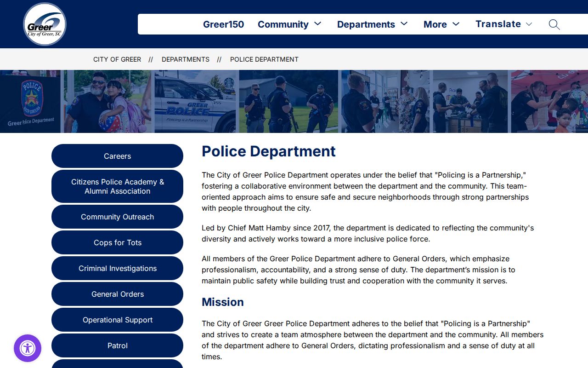Expand the Community chevron arrow
This screenshot has width=588, height=368.
tap(317, 24)
